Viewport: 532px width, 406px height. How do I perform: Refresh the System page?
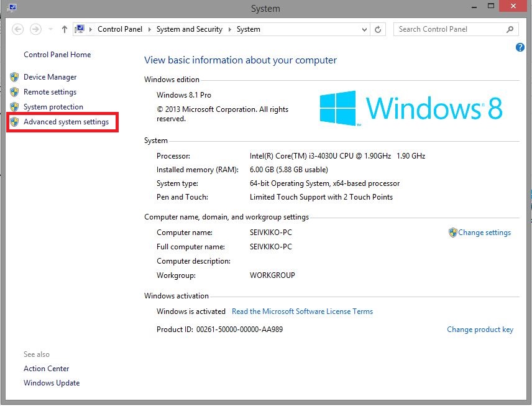pos(378,29)
